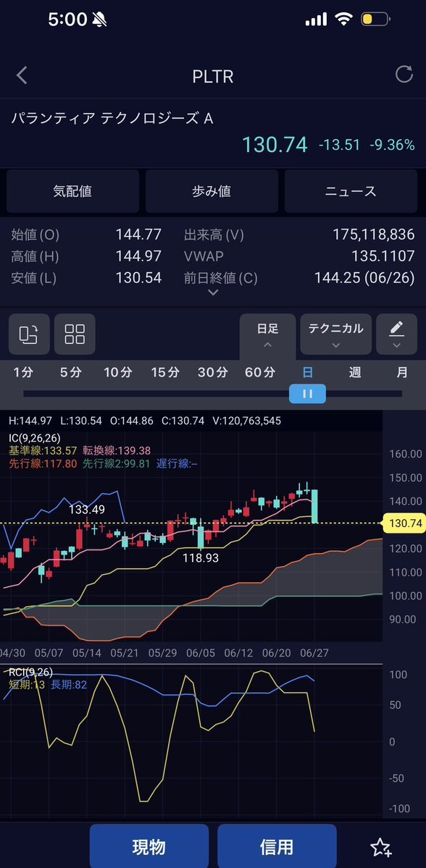426x868 pixels.
Task: Tap the 信用 margin trade button
Action: tap(277, 846)
